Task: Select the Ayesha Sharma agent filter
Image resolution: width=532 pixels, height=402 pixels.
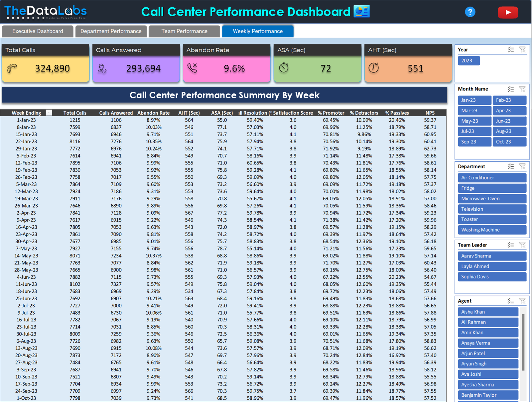Action: 488,384
